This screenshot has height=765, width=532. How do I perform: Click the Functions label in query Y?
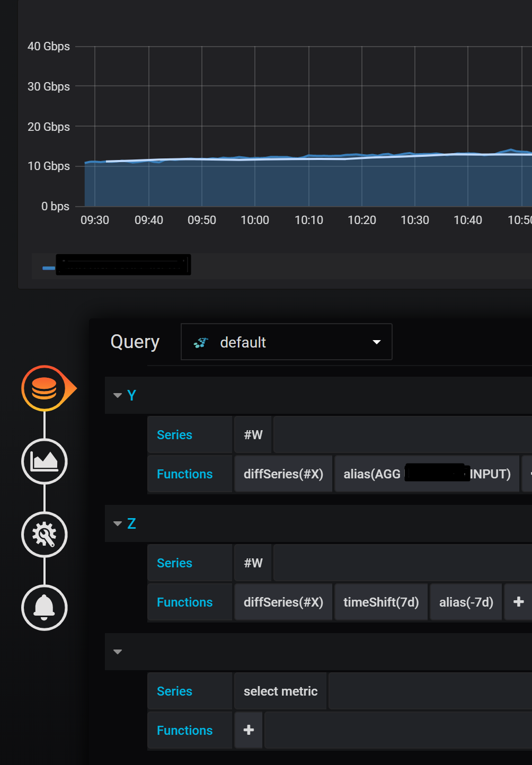pos(184,474)
